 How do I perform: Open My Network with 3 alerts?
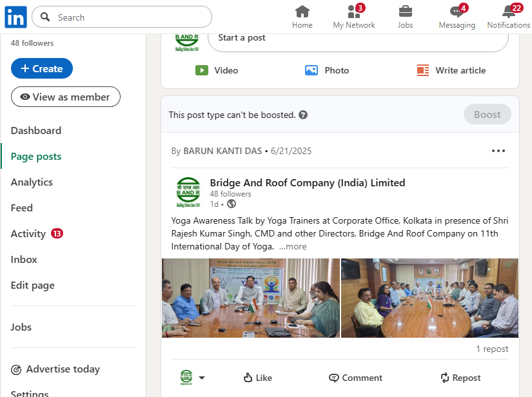354,17
